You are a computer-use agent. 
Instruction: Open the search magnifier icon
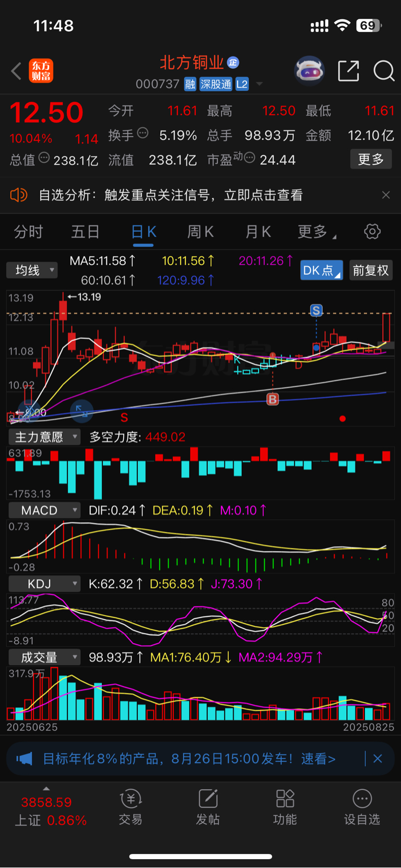coord(384,71)
